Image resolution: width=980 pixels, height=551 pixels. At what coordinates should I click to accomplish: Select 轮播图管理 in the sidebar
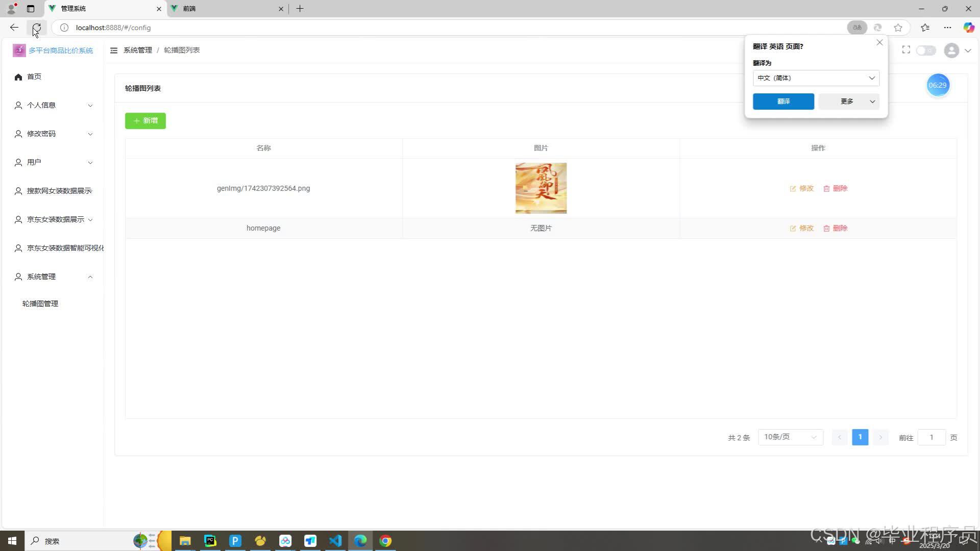pyautogui.click(x=40, y=304)
